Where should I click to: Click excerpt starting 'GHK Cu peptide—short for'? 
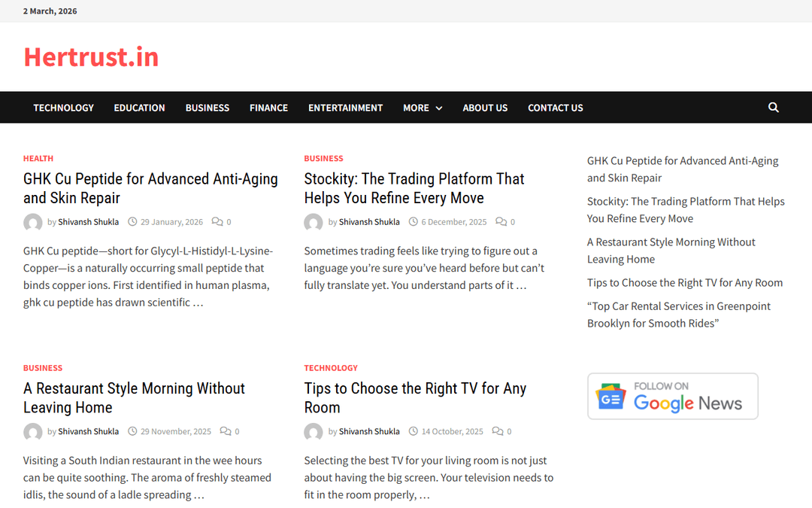click(148, 276)
